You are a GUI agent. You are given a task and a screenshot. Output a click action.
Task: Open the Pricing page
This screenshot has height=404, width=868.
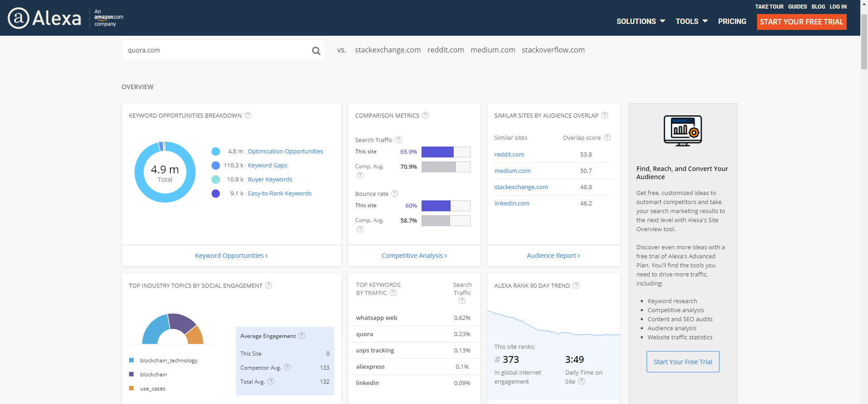(x=732, y=21)
